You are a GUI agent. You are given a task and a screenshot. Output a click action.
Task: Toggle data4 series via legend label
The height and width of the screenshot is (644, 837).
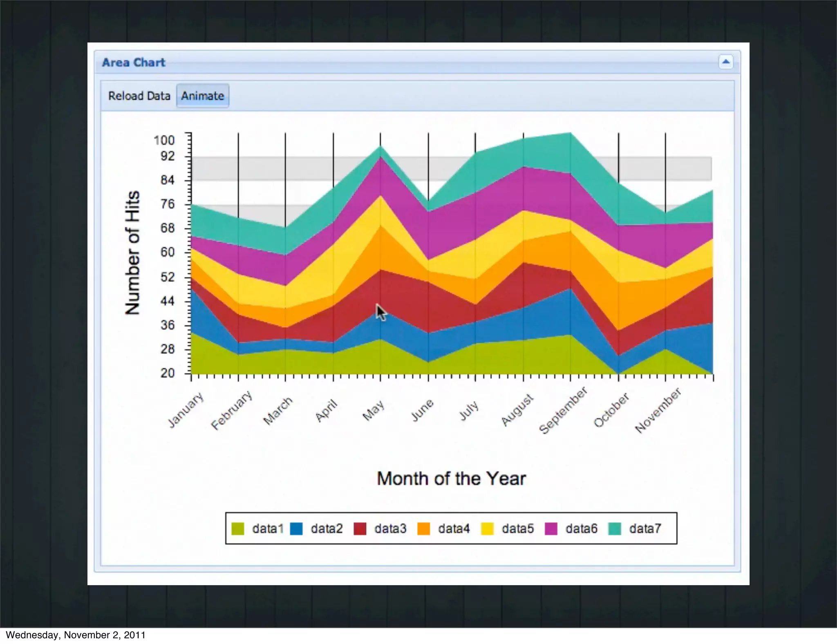(454, 528)
